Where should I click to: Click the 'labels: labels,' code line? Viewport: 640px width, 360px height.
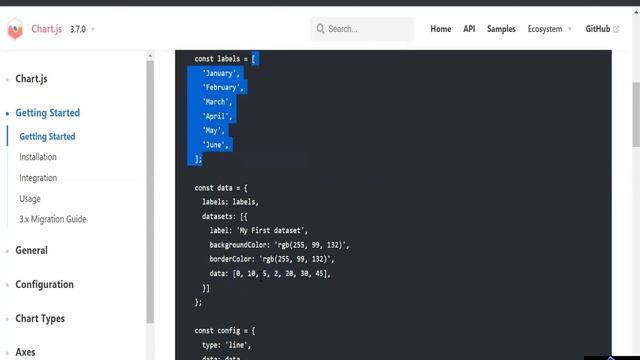pyautogui.click(x=230, y=202)
